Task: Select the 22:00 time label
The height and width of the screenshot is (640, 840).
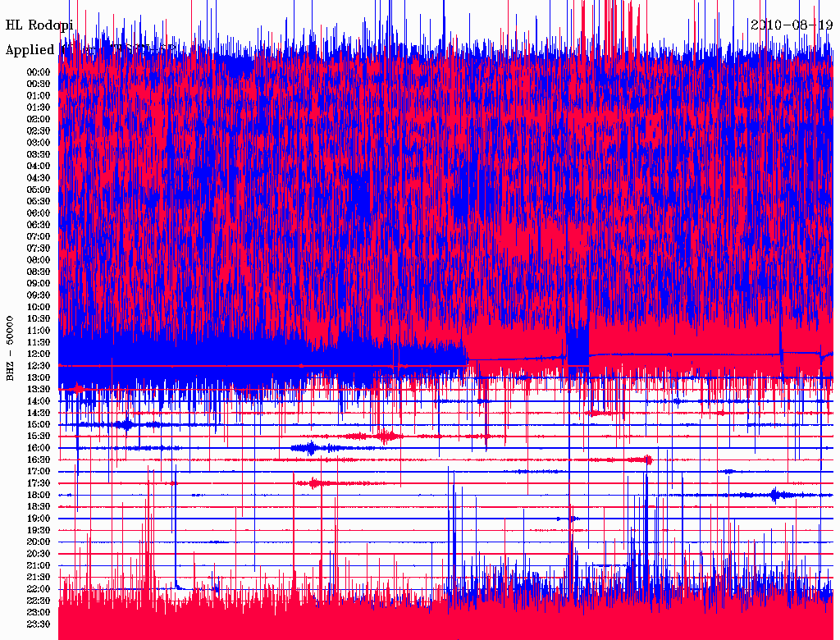Action: [x=39, y=589]
